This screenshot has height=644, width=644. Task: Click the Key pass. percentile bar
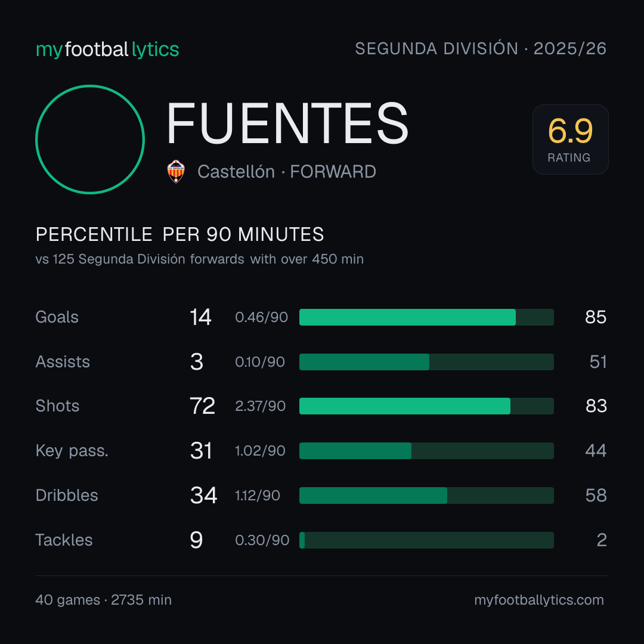426,451
